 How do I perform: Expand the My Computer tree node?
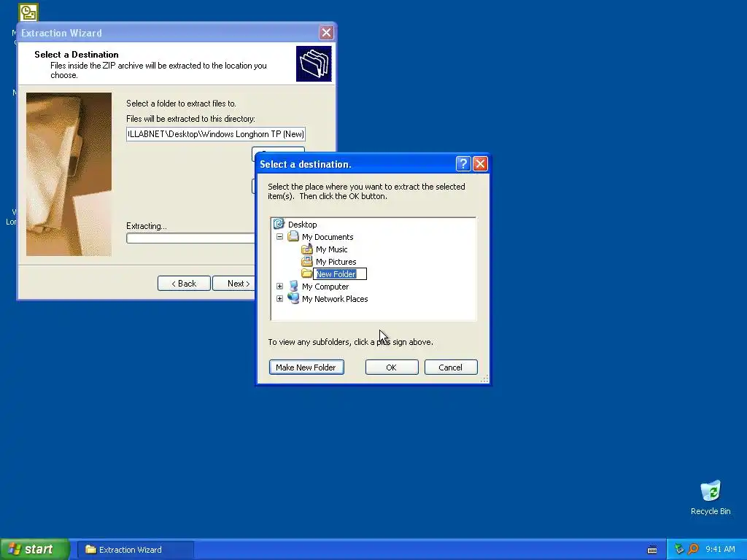(x=279, y=286)
